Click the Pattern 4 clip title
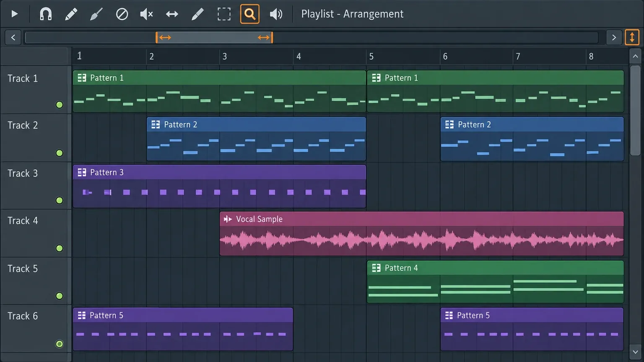 tap(401, 268)
